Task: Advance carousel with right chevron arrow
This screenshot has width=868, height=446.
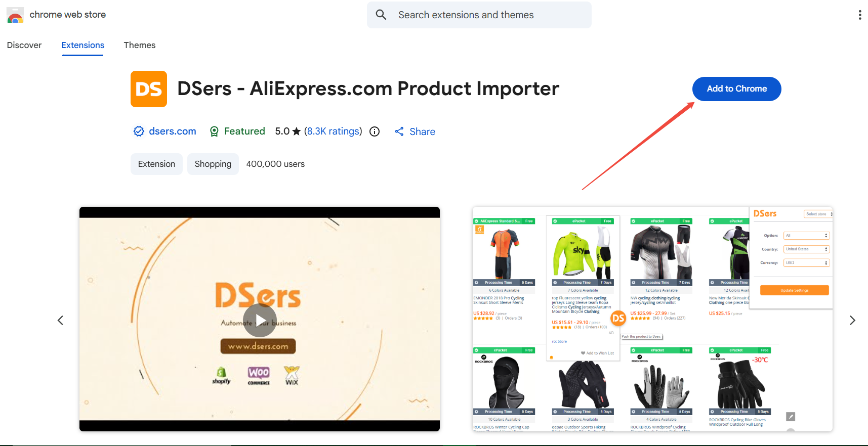Action: tap(852, 320)
